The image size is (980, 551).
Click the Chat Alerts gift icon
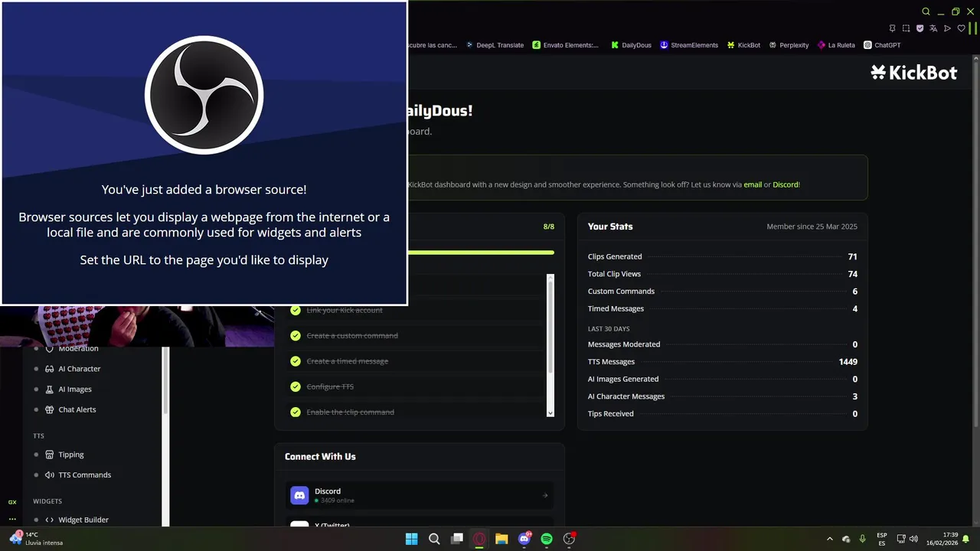click(50, 409)
